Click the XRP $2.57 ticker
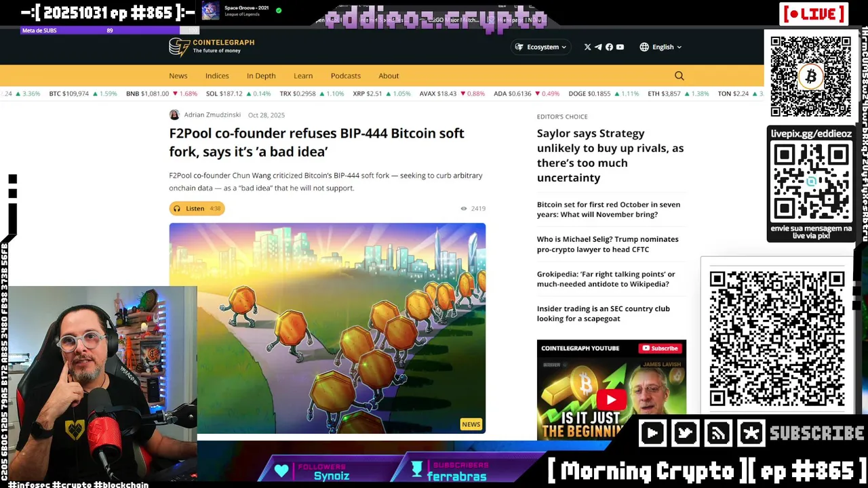Viewport: 868px width, 488px height. [382, 94]
